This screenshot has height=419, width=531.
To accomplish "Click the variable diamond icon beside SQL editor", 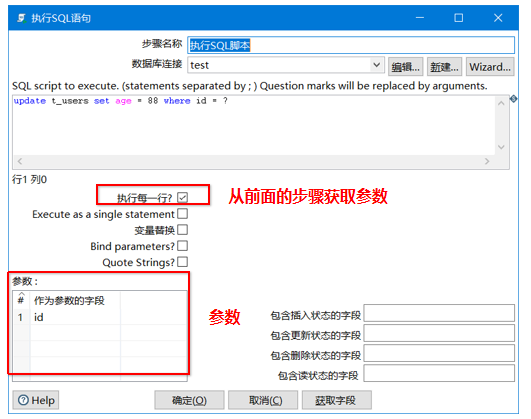I will point(514,99).
